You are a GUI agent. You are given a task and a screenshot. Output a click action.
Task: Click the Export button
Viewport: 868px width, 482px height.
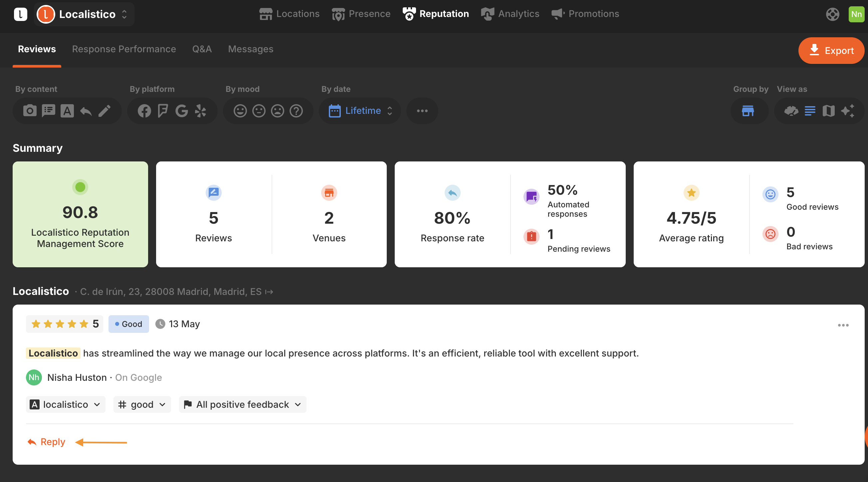831,51
